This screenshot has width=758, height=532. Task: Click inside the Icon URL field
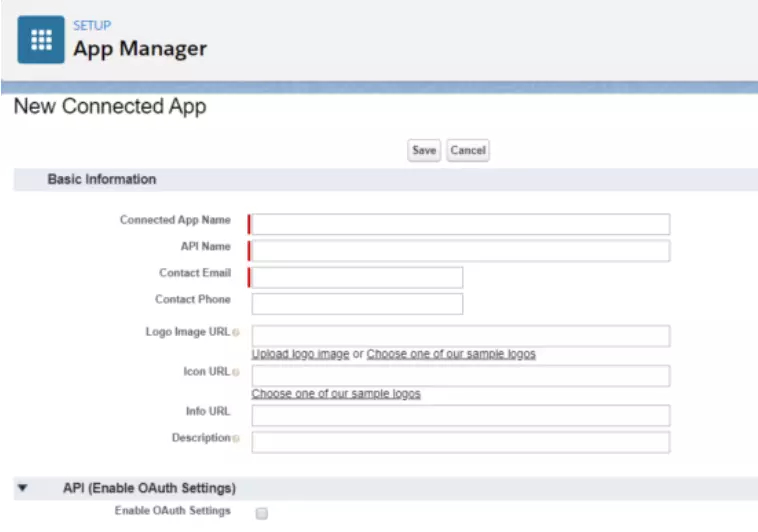pos(460,376)
